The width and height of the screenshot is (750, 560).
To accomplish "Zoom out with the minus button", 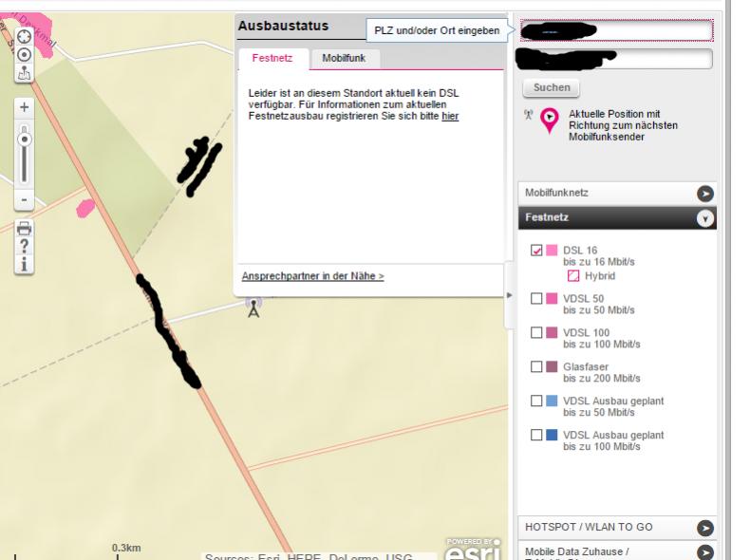I will [x=25, y=199].
